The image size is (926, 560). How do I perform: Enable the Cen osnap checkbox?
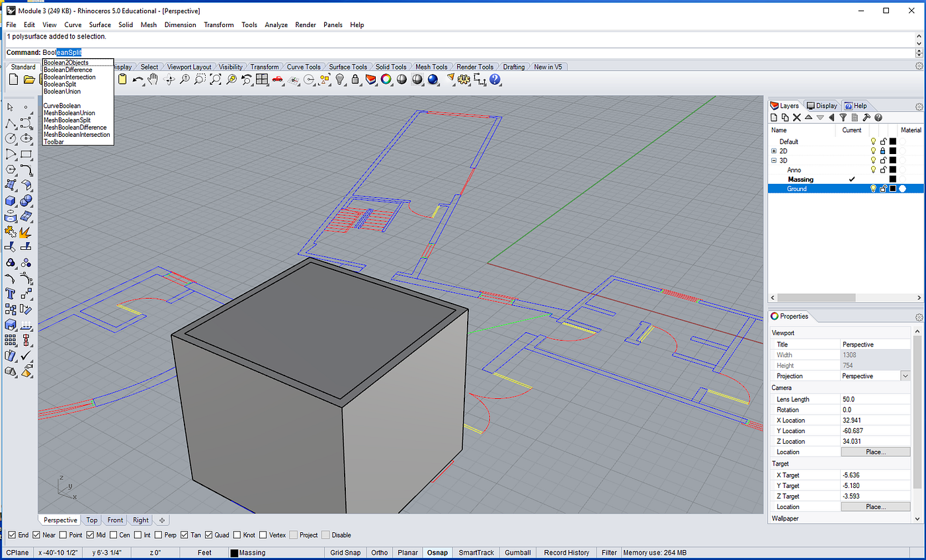pos(114,535)
